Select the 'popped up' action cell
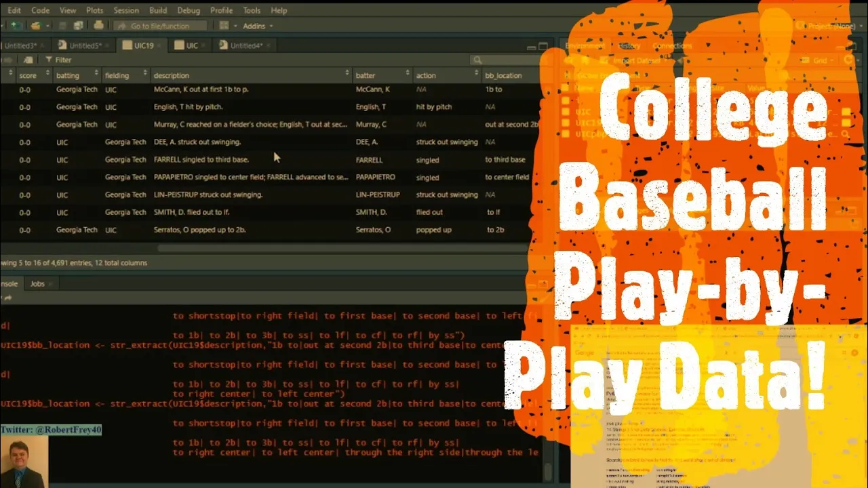868x488 pixels. 433,230
